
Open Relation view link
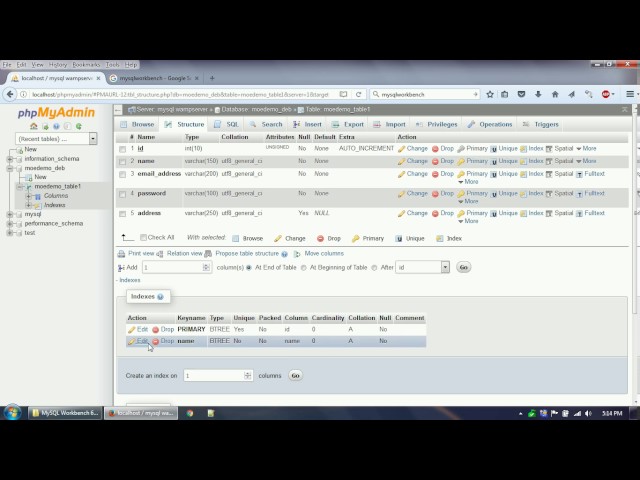pyautogui.click(x=180, y=253)
